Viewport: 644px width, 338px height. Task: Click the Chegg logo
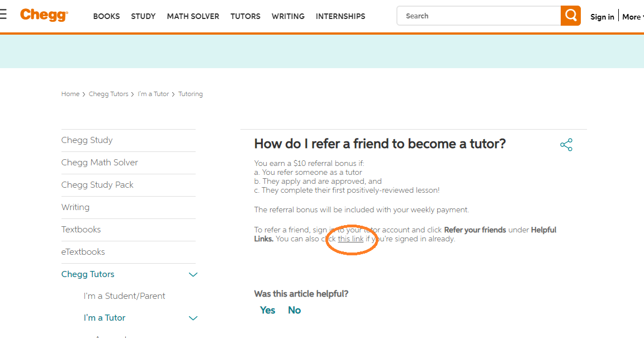click(44, 15)
